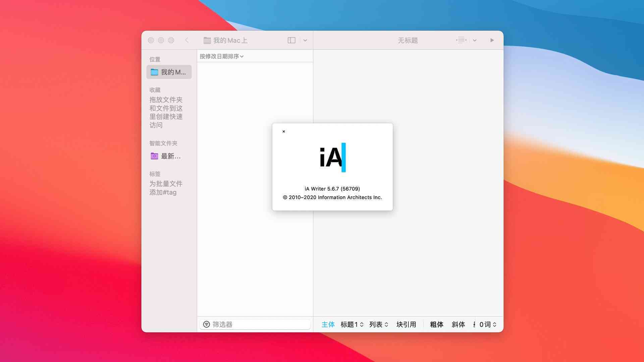Image resolution: width=644 pixels, height=362 pixels.
Task: Click the iA Writer 5.6.7 version text
Action: click(332, 189)
